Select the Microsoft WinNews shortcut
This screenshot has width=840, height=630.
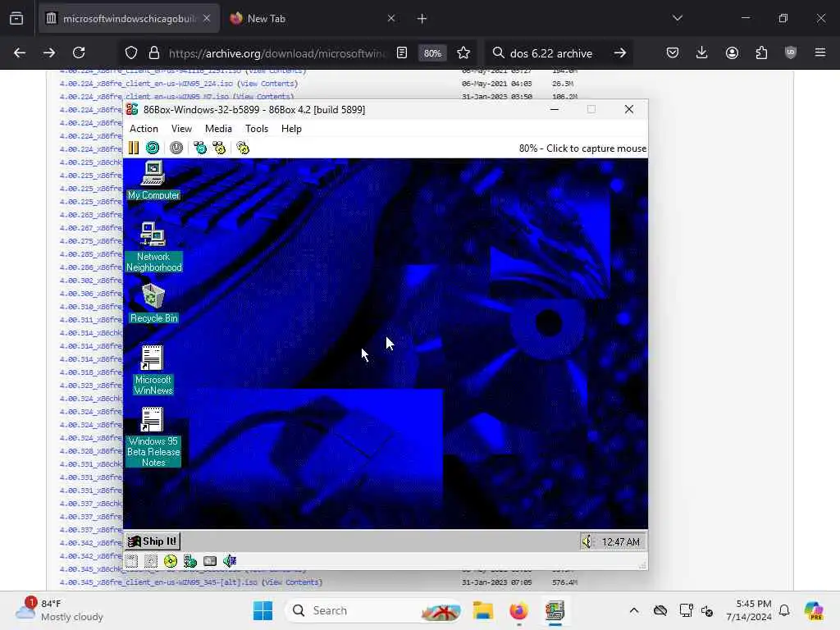(153, 370)
